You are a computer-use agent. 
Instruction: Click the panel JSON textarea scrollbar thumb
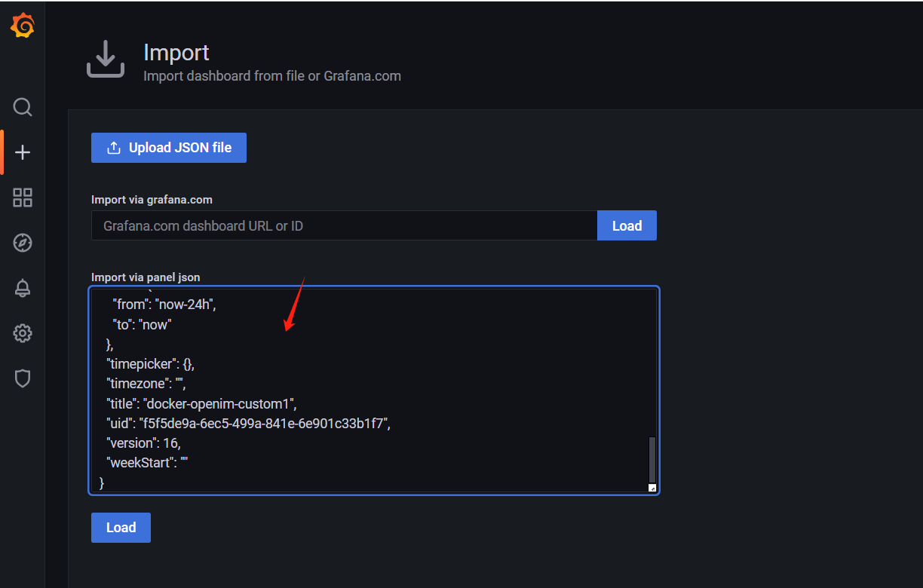(x=652, y=459)
